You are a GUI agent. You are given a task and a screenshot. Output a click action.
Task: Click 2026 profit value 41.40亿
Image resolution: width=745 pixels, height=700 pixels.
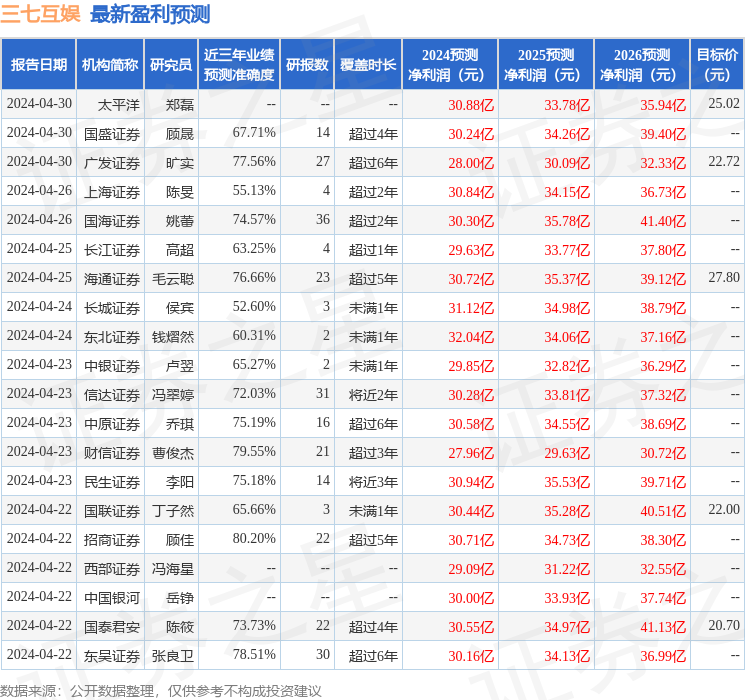[663, 221]
